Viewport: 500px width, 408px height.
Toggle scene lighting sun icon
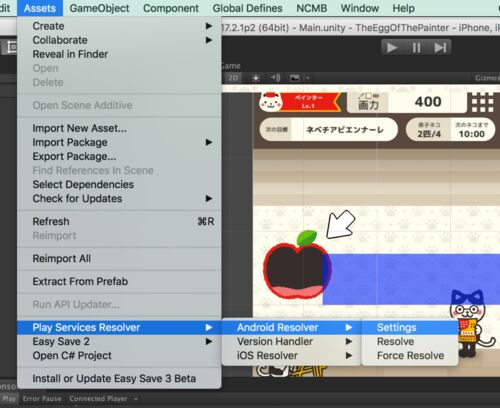(x=256, y=78)
